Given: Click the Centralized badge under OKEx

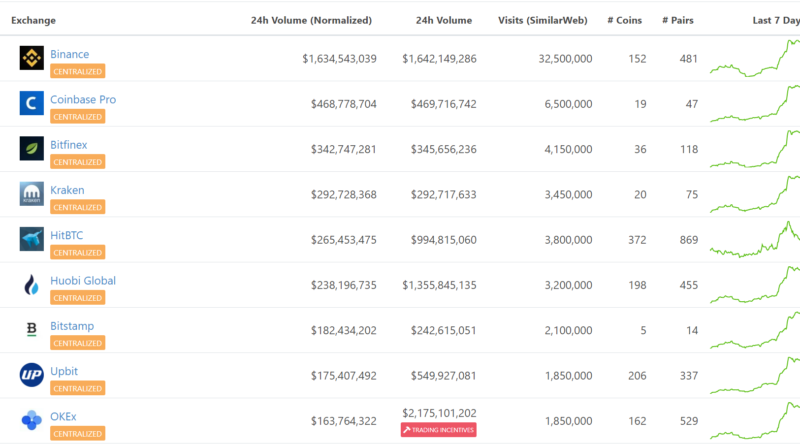Looking at the screenshot, I should coord(78,434).
